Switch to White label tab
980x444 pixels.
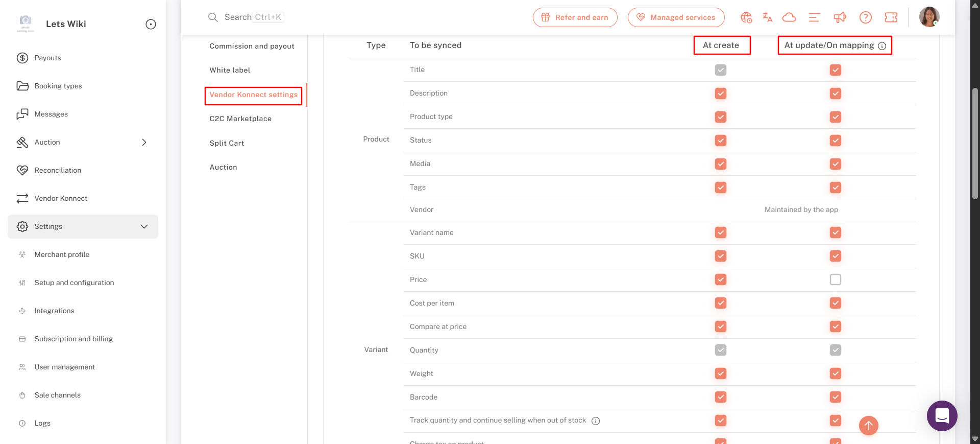[x=230, y=70]
